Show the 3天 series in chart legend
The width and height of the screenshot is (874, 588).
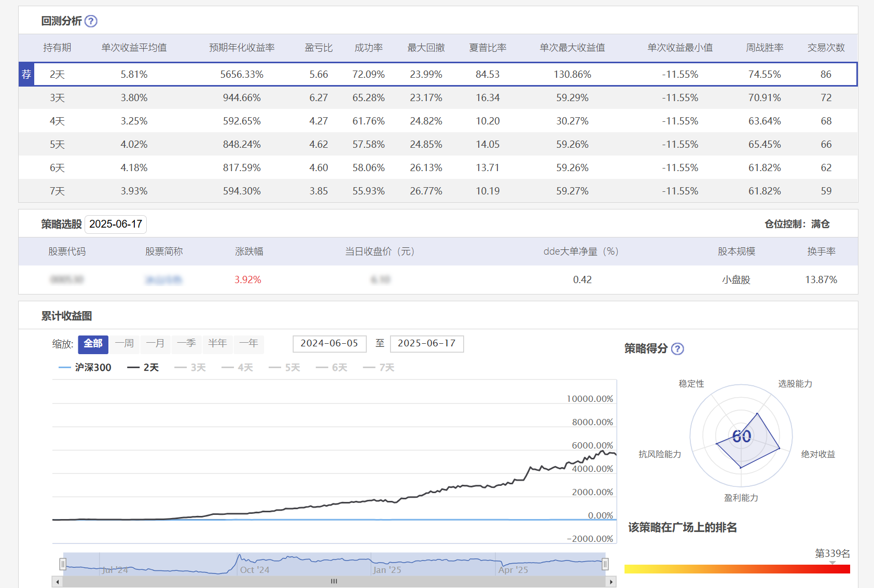pyautogui.click(x=190, y=368)
